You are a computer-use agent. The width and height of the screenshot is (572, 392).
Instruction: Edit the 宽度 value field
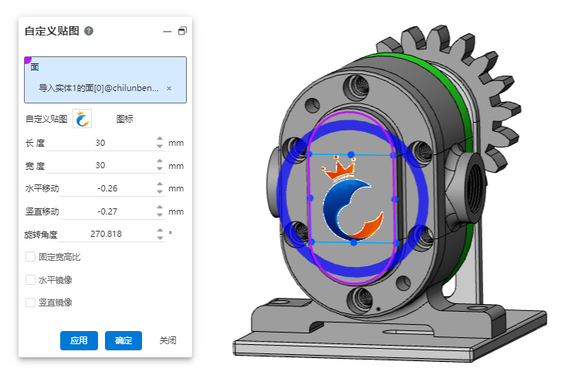click(100, 165)
